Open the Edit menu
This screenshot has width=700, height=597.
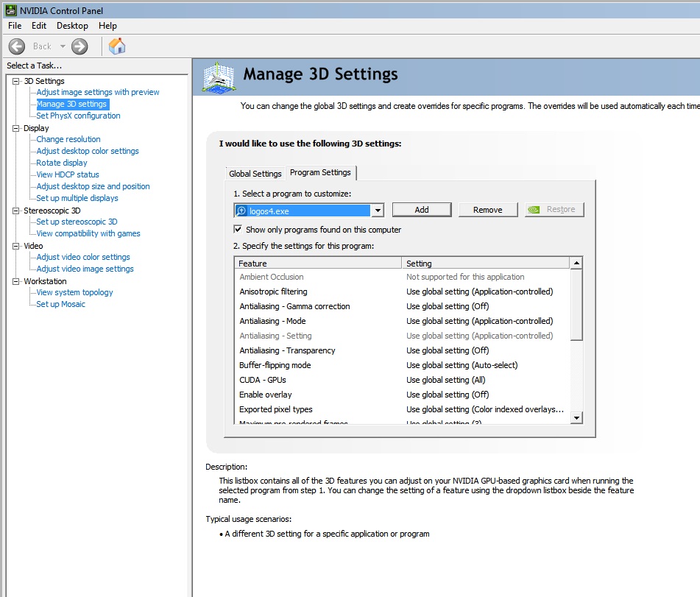[x=39, y=26]
